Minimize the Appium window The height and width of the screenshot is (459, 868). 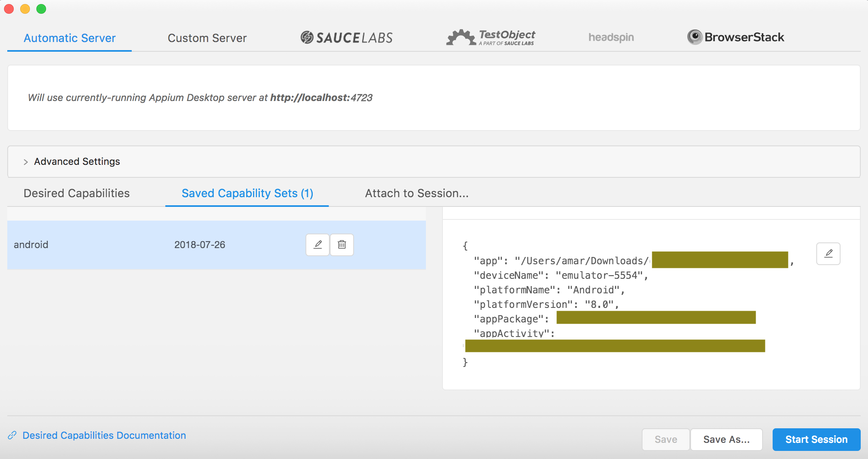point(25,8)
